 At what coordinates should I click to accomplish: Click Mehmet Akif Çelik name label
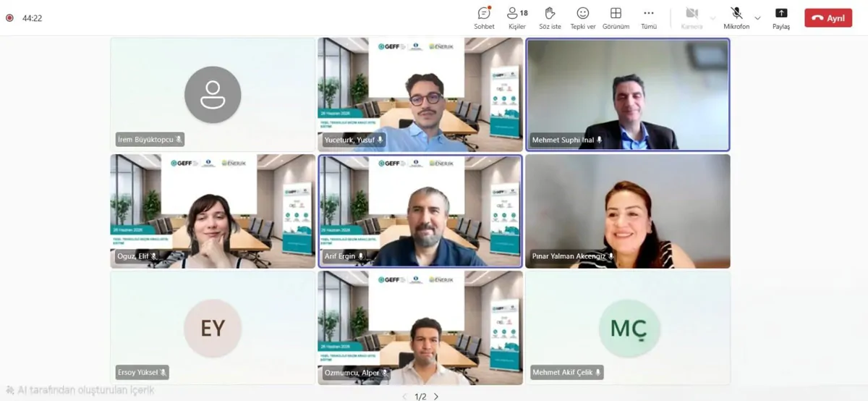coord(567,373)
